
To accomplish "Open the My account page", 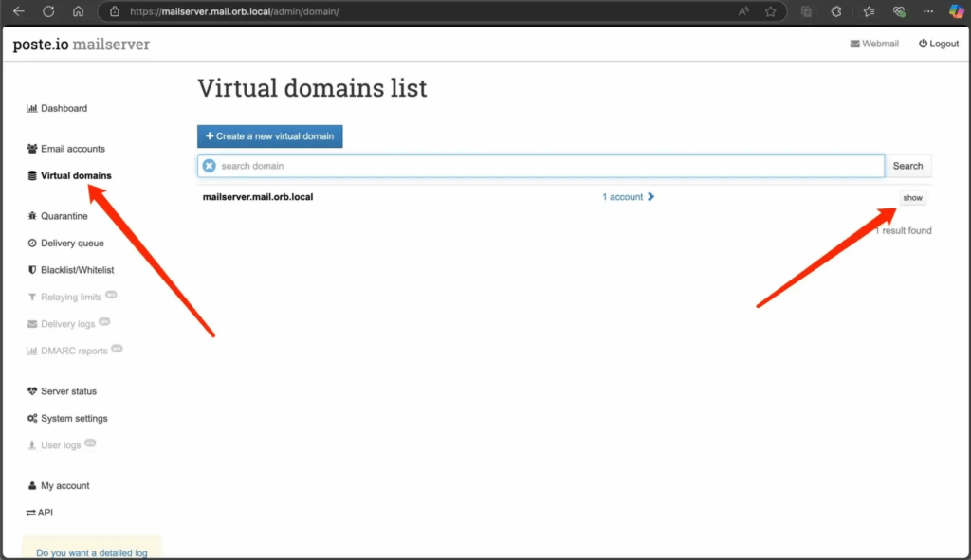I will 64,486.
